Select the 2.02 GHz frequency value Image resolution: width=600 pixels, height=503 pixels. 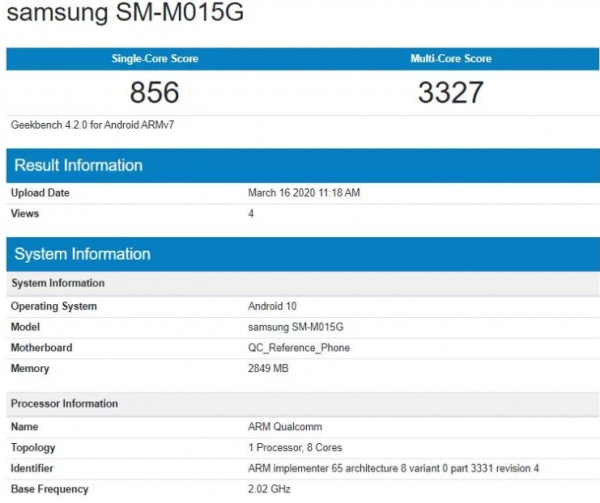[x=269, y=489]
